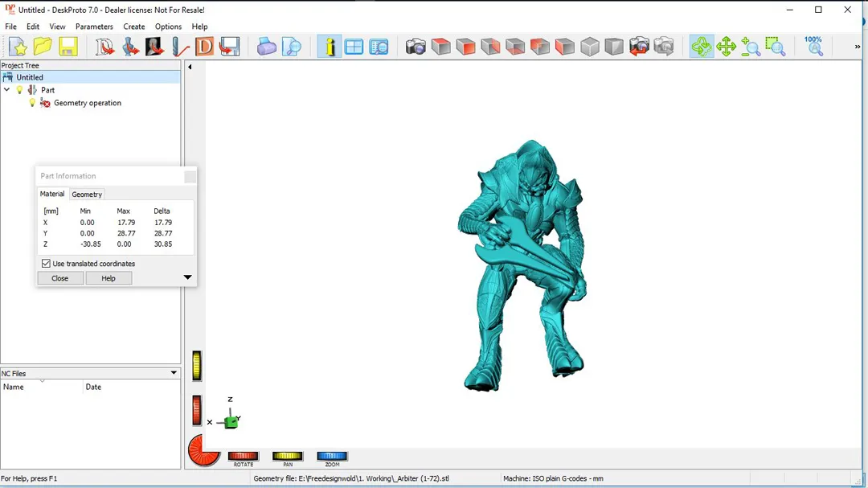
Task: Save project with yellow floppy disk icon
Action: point(68,47)
